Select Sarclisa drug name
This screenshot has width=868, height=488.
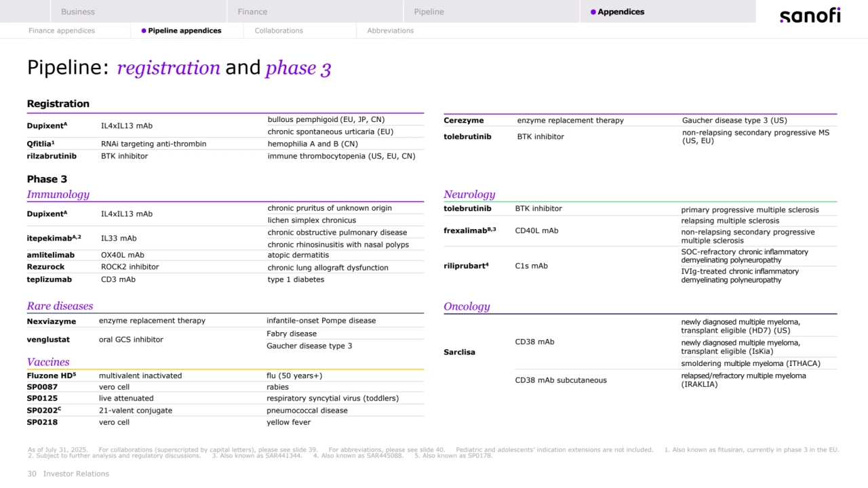coord(459,352)
